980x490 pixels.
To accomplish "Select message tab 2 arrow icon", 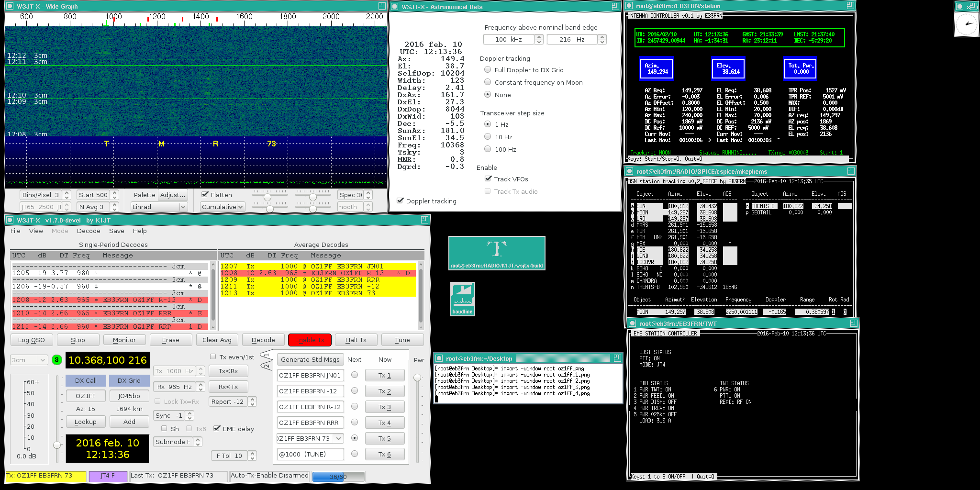I will pos(266,366).
